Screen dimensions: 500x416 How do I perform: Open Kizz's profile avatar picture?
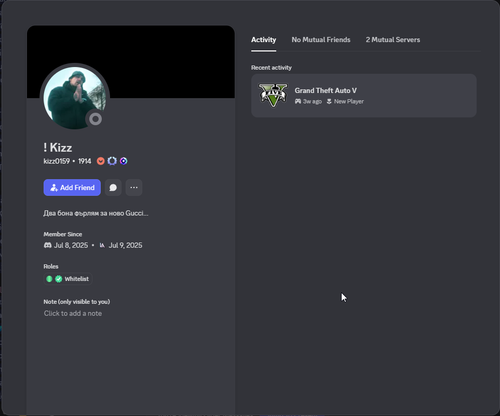(75, 98)
